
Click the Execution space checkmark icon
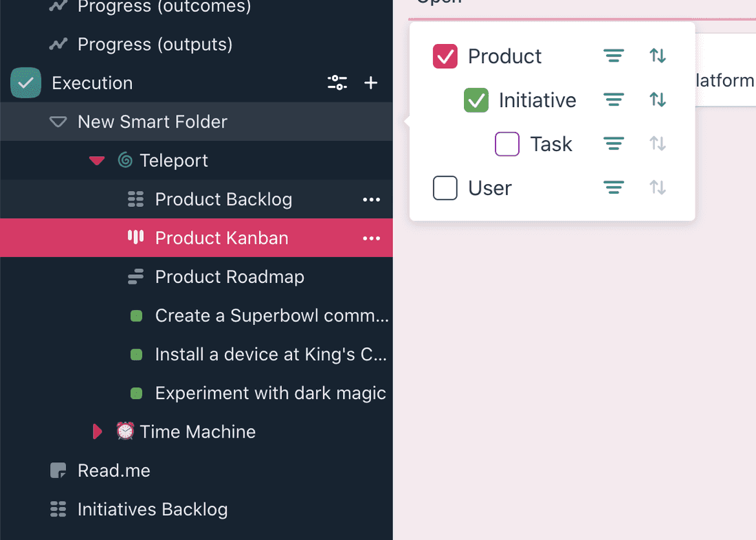point(25,82)
